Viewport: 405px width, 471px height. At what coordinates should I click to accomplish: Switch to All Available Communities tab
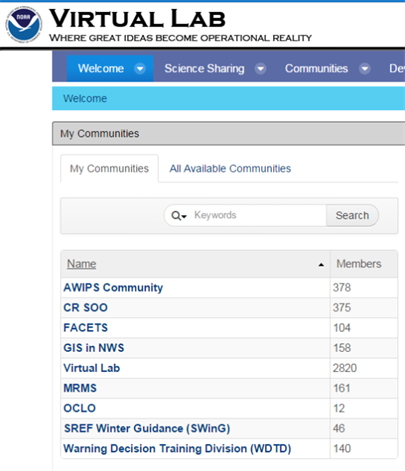pyautogui.click(x=230, y=169)
